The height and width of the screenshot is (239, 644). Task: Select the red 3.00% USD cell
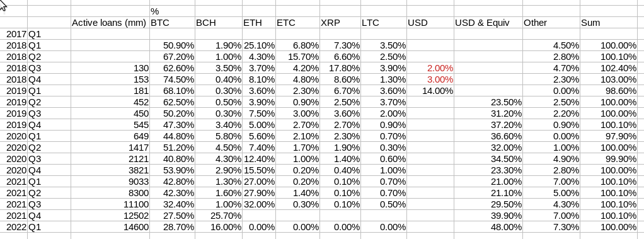pos(430,79)
